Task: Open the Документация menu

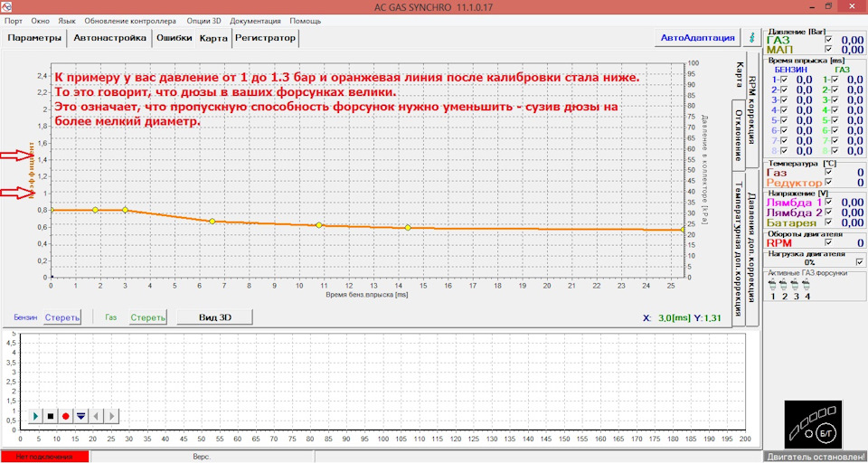Action: pyautogui.click(x=255, y=21)
